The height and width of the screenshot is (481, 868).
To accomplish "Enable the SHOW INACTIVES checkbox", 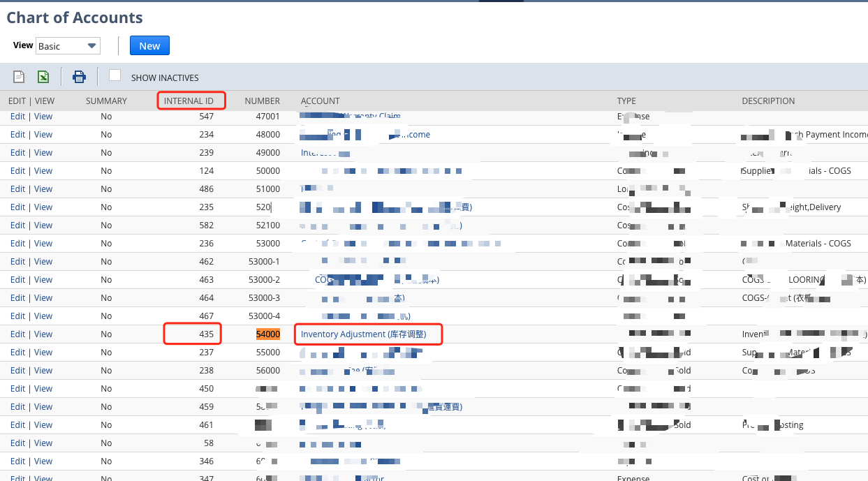I will pyautogui.click(x=115, y=77).
